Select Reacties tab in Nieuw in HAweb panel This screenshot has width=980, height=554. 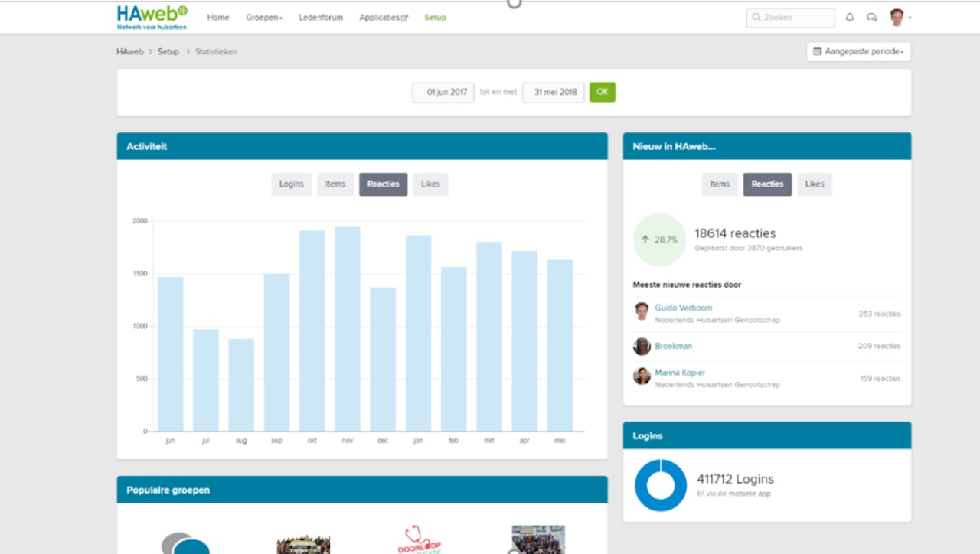coord(767,184)
